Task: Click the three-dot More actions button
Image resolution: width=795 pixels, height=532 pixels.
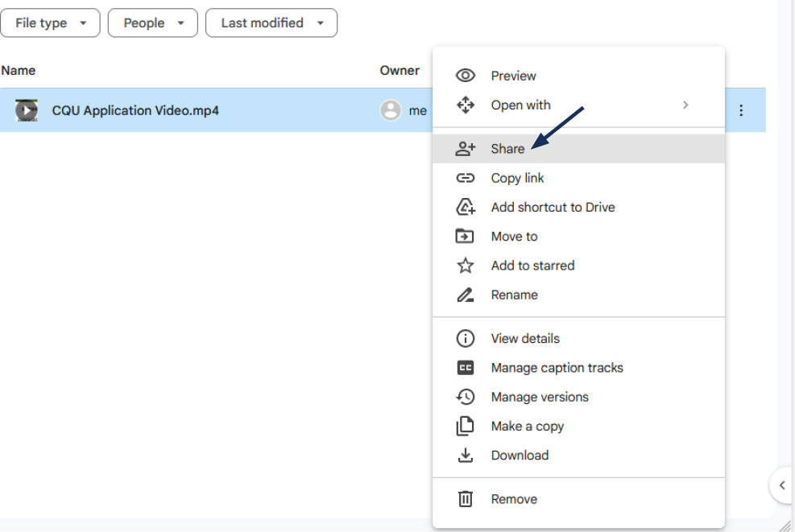Action: (x=741, y=110)
